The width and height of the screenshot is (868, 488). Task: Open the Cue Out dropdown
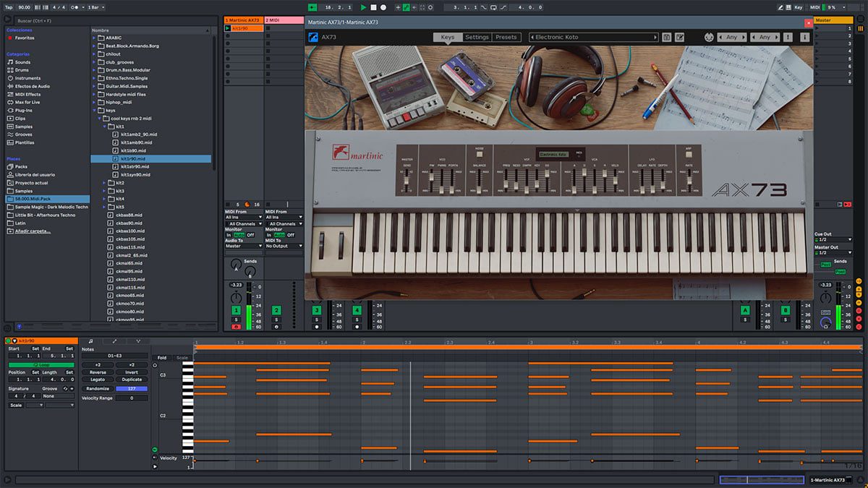pos(832,239)
